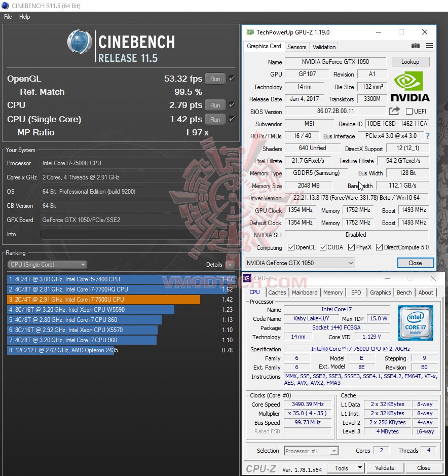Switch to the Graphics tab in CPU-Z
Image resolution: width=448 pixels, height=476 pixels.
click(x=380, y=292)
